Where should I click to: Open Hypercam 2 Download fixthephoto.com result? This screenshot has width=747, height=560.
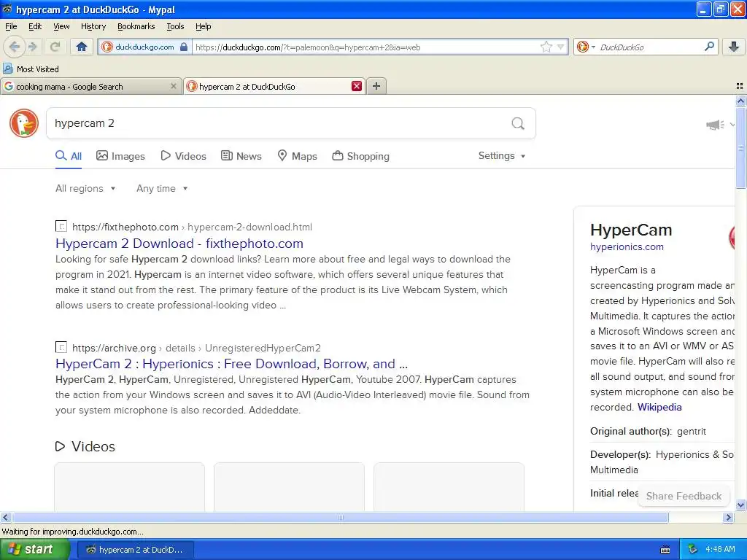(179, 244)
